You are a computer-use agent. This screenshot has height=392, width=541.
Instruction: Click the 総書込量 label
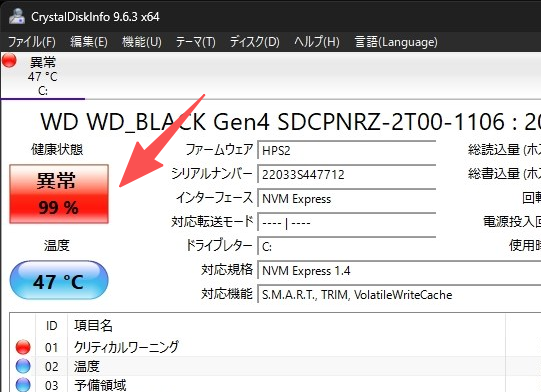click(504, 174)
